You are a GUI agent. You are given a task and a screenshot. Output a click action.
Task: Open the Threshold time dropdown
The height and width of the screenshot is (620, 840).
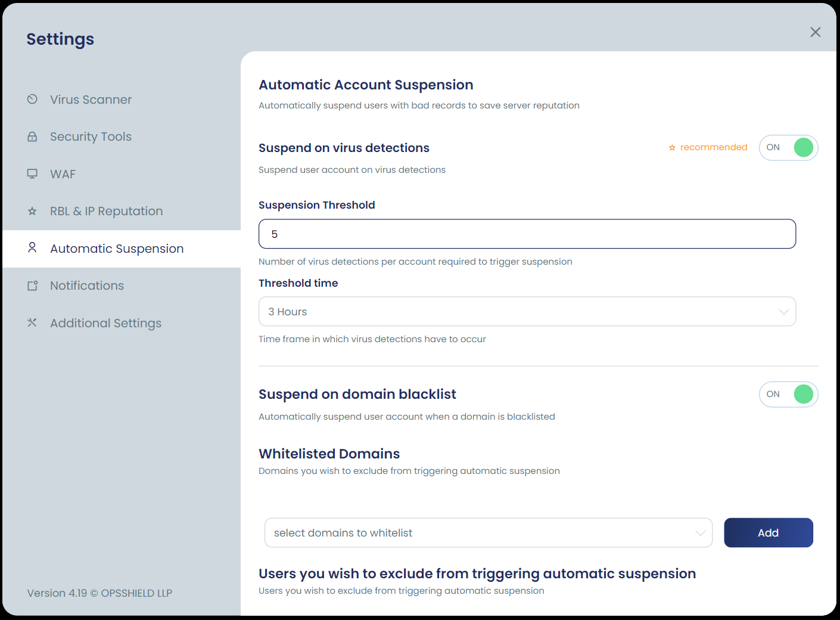pyautogui.click(x=527, y=311)
